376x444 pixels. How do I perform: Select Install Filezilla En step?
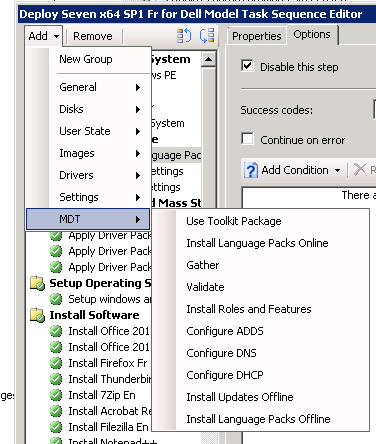(108, 427)
